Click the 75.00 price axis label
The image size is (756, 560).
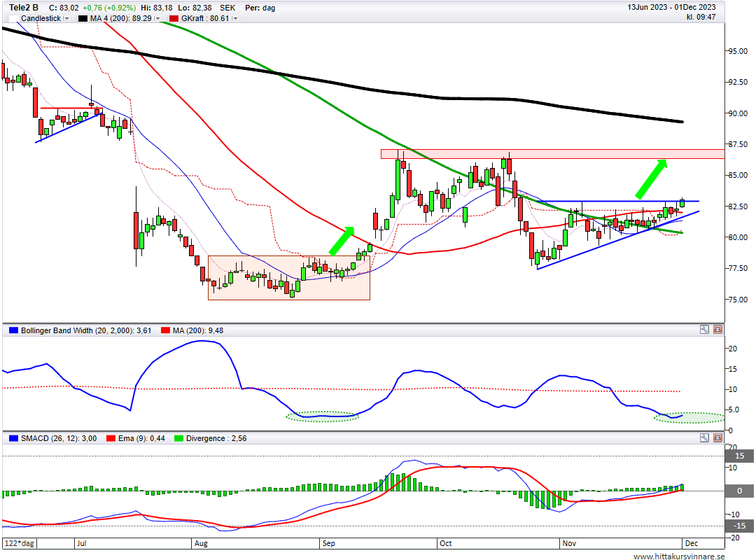click(x=738, y=300)
